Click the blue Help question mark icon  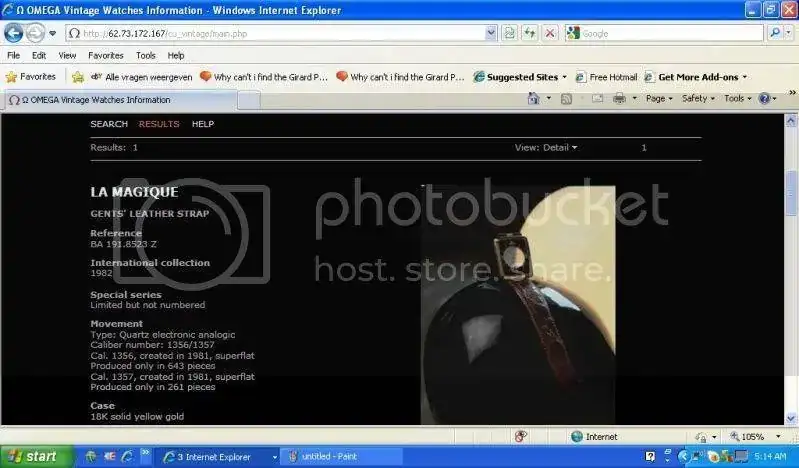[x=764, y=98]
